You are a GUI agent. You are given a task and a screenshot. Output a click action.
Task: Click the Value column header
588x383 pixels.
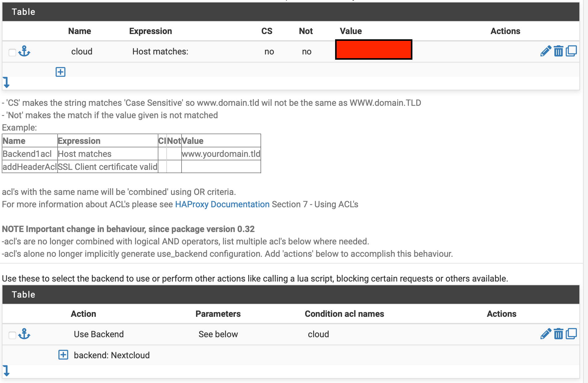pos(351,31)
